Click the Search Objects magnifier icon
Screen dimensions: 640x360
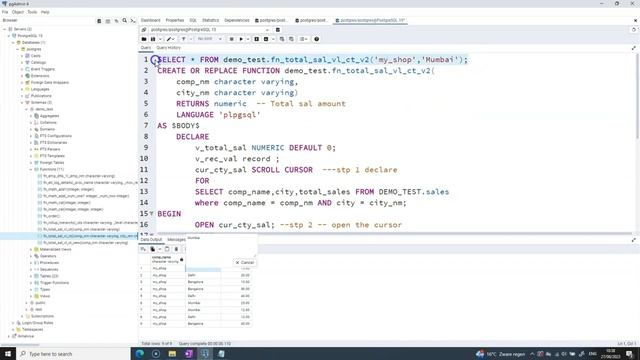[125, 20]
